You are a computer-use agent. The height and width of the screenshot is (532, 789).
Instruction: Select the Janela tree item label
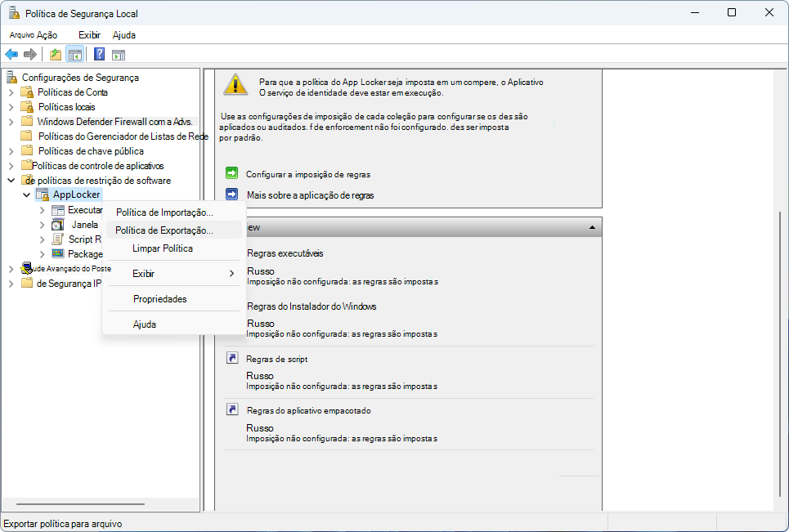84,224
